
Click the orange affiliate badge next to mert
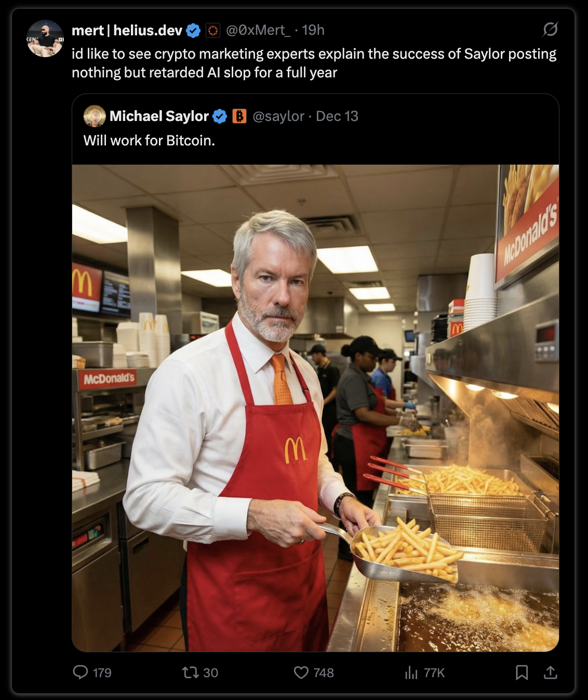213,31
